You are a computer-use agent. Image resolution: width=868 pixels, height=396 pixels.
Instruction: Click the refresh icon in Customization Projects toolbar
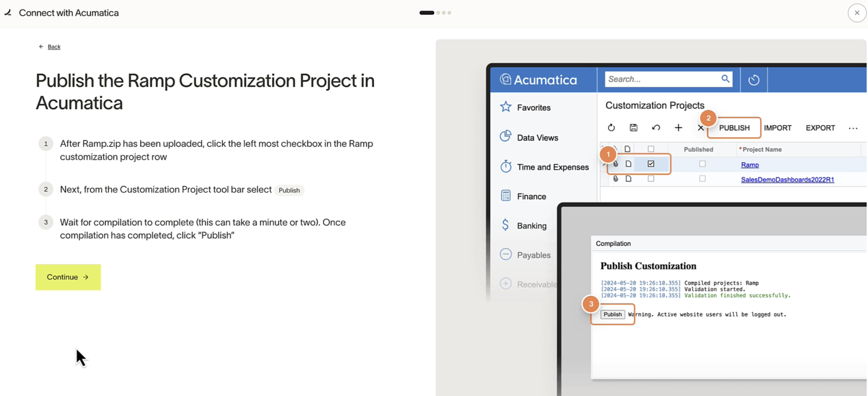point(611,128)
